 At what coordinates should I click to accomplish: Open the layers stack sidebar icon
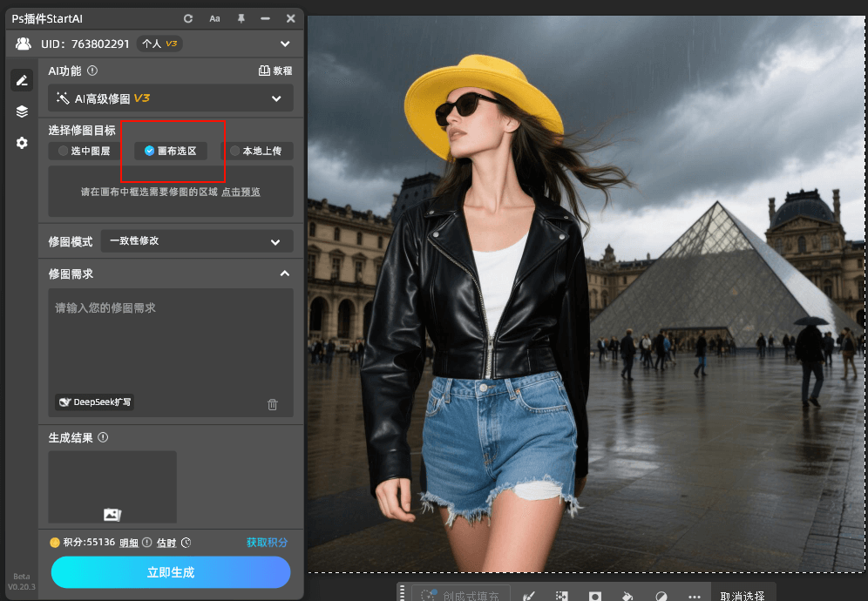22,111
